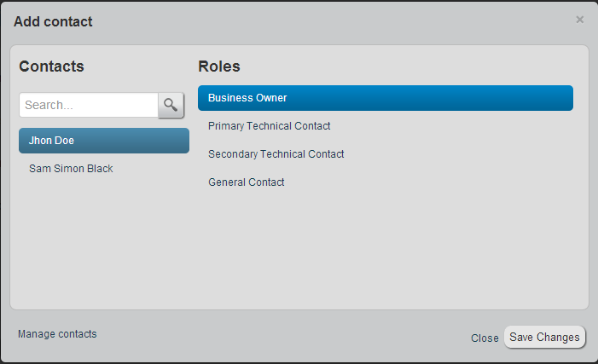598x364 pixels.
Task: Click the magnifying glass search icon
Action: [171, 105]
